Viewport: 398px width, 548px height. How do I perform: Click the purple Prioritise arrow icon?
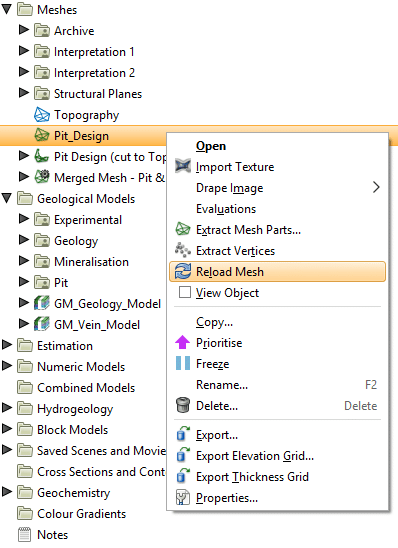pyautogui.click(x=183, y=343)
